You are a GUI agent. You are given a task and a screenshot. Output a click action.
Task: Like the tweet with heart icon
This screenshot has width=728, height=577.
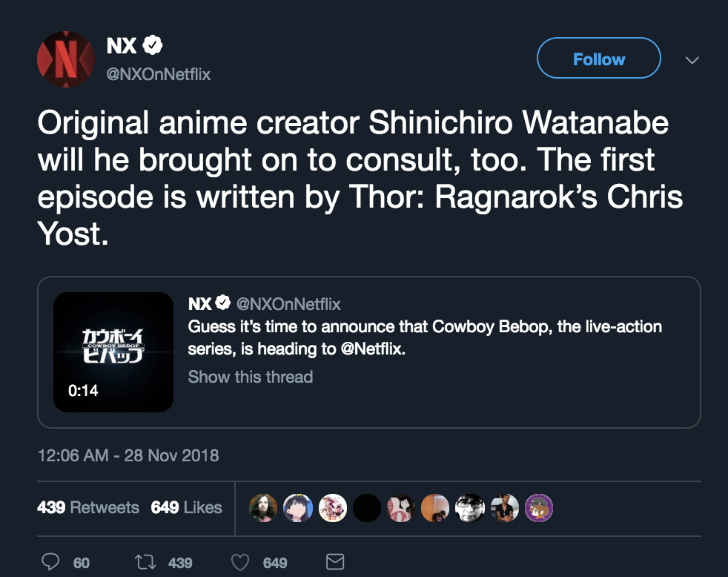[x=240, y=562]
